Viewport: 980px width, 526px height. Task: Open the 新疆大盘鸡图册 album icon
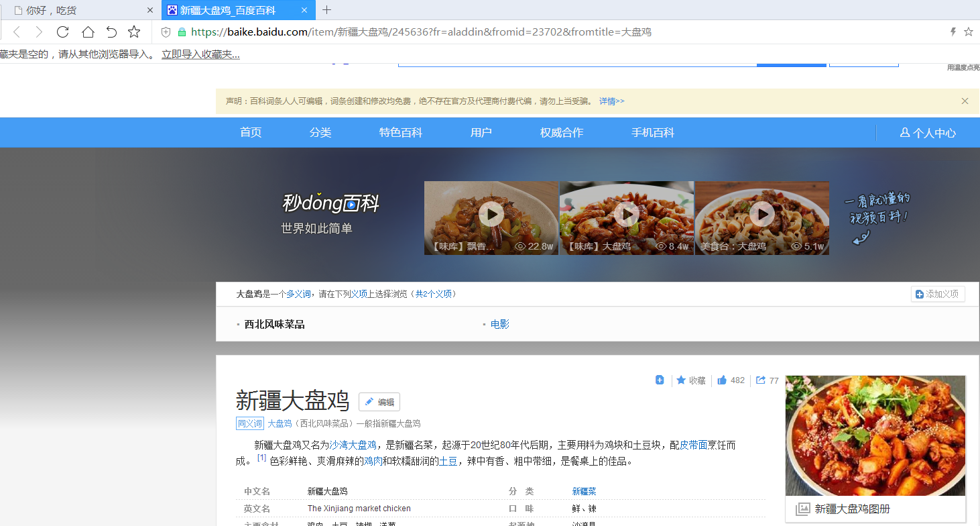802,509
